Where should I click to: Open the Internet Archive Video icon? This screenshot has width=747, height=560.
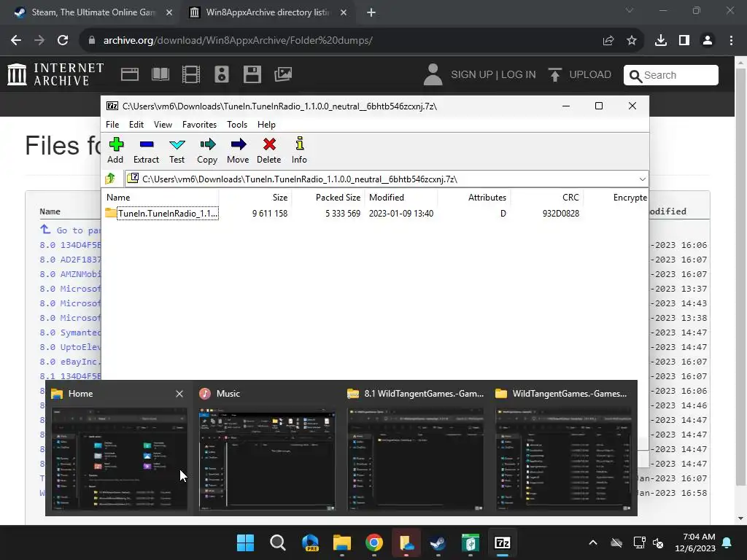pyautogui.click(x=191, y=74)
